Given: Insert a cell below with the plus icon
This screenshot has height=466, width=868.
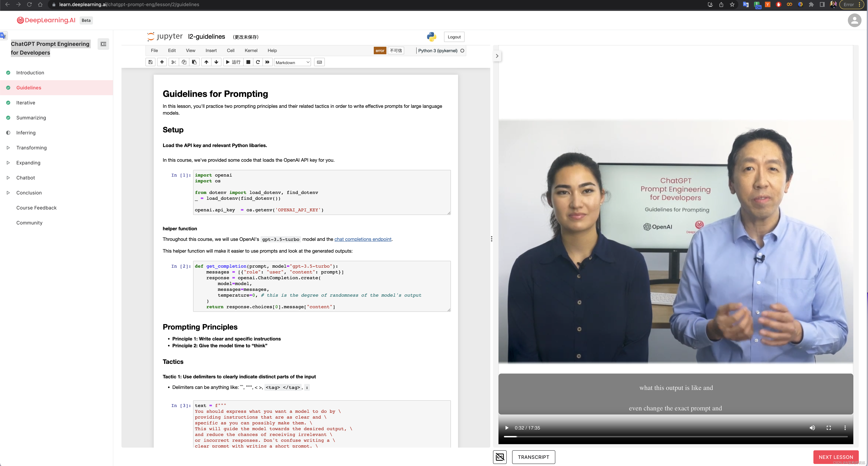Looking at the screenshot, I should [x=162, y=62].
